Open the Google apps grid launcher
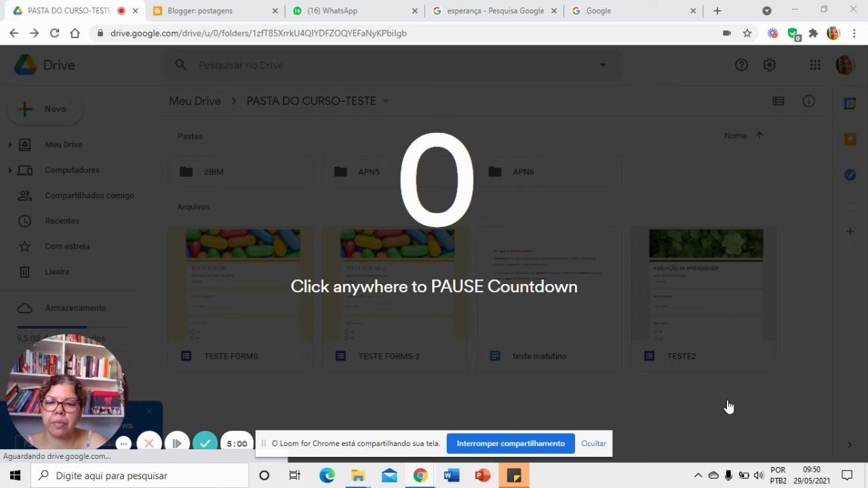Viewport: 868px width, 488px height. point(815,65)
